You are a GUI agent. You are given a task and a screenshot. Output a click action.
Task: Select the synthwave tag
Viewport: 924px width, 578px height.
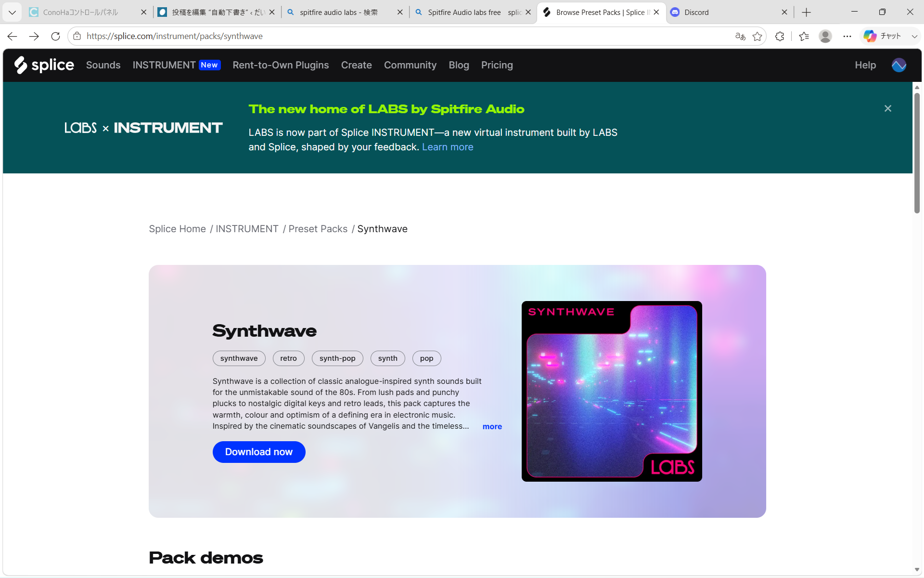tap(239, 358)
